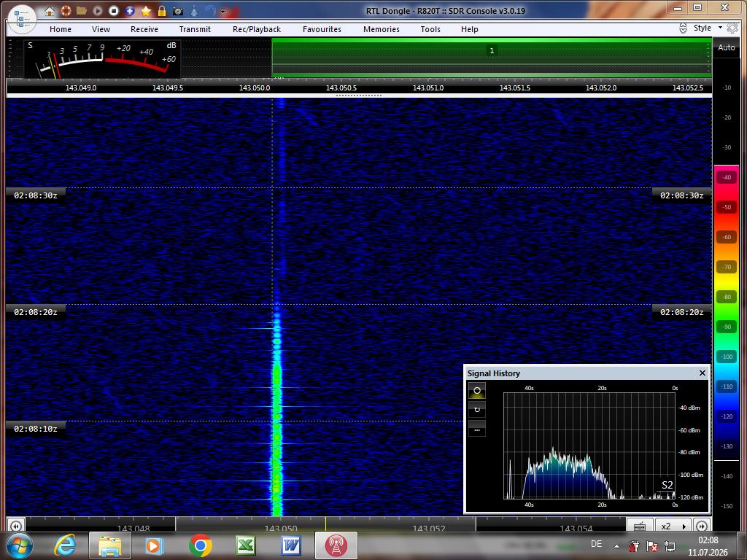Open the Tools ribbon tab
This screenshot has width=747, height=560.
[x=430, y=29]
